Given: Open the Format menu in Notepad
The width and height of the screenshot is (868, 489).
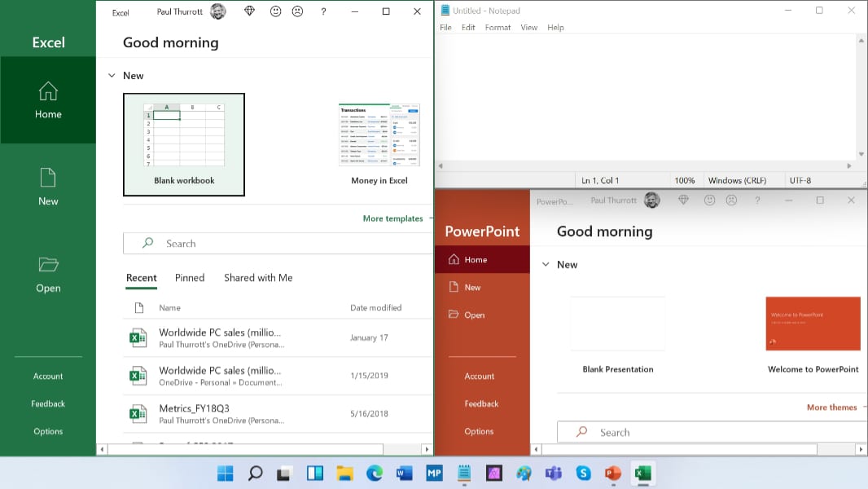Looking at the screenshot, I should [x=498, y=27].
